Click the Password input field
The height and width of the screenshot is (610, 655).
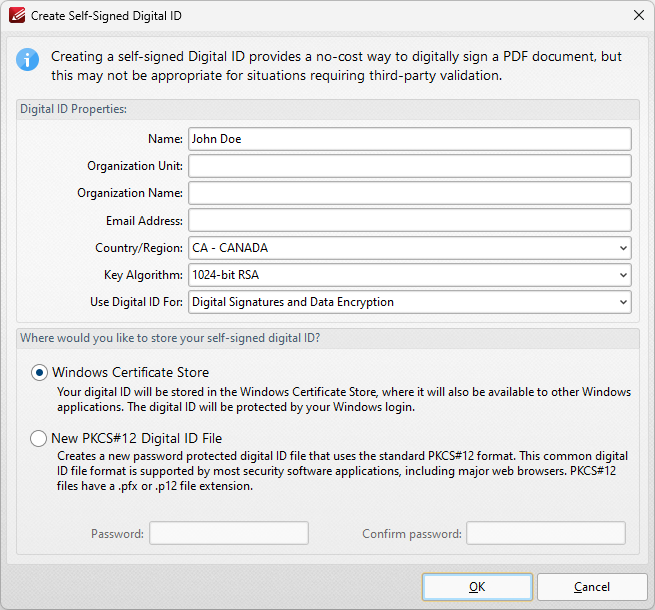tap(229, 533)
